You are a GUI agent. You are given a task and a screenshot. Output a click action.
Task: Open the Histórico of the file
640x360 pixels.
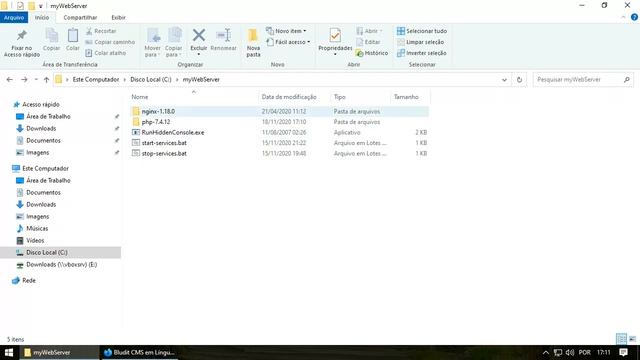point(372,53)
